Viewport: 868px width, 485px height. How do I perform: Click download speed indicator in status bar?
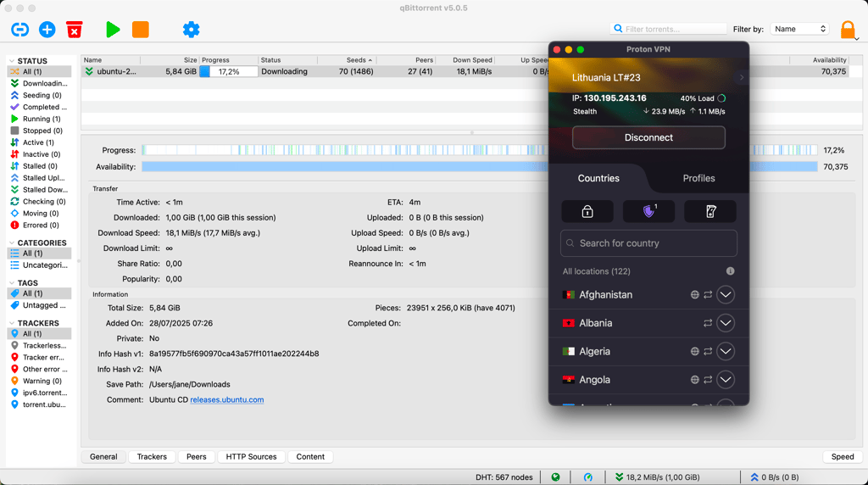[657, 477]
